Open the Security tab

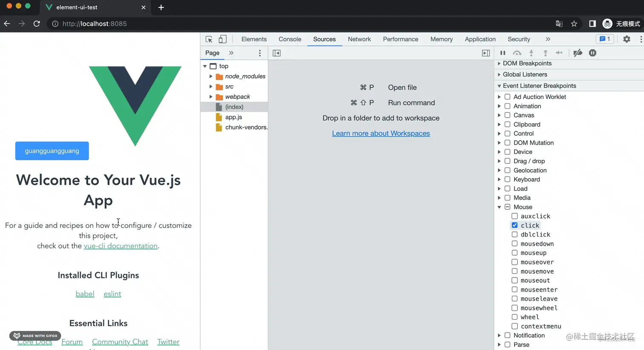pyautogui.click(x=519, y=39)
